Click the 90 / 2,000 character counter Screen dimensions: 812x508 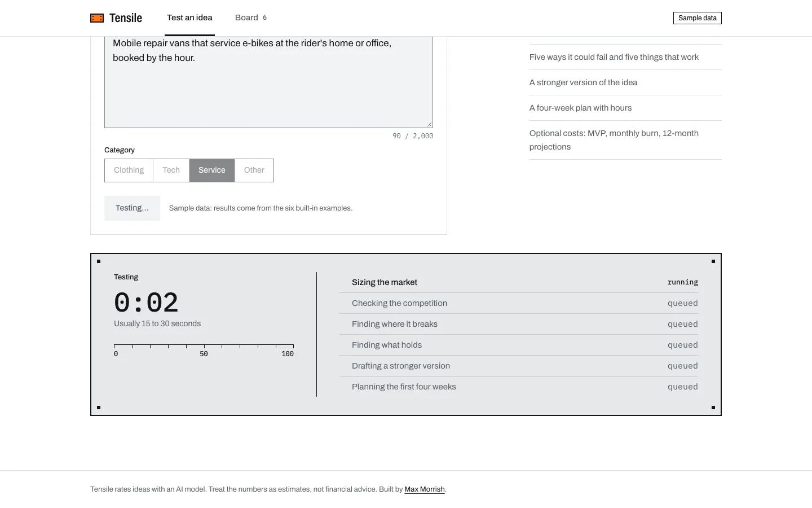tap(413, 136)
